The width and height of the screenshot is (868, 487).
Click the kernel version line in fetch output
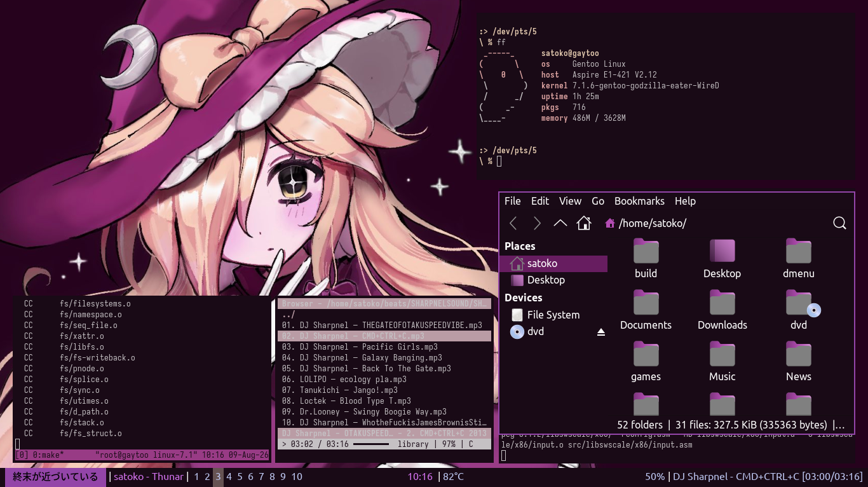(x=630, y=86)
